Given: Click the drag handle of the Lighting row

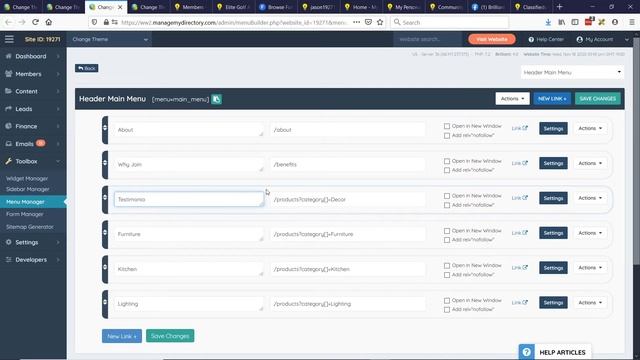Looking at the screenshot, I should pyautogui.click(x=105, y=304).
